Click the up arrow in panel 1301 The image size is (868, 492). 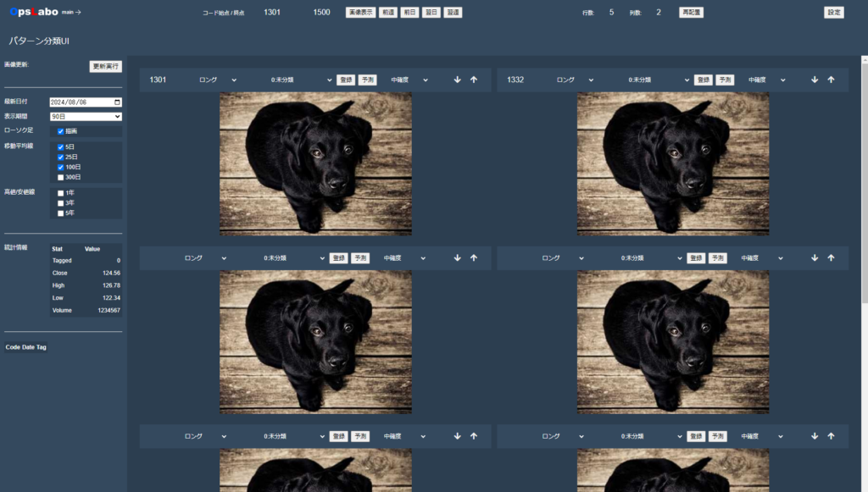[x=474, y=80]
